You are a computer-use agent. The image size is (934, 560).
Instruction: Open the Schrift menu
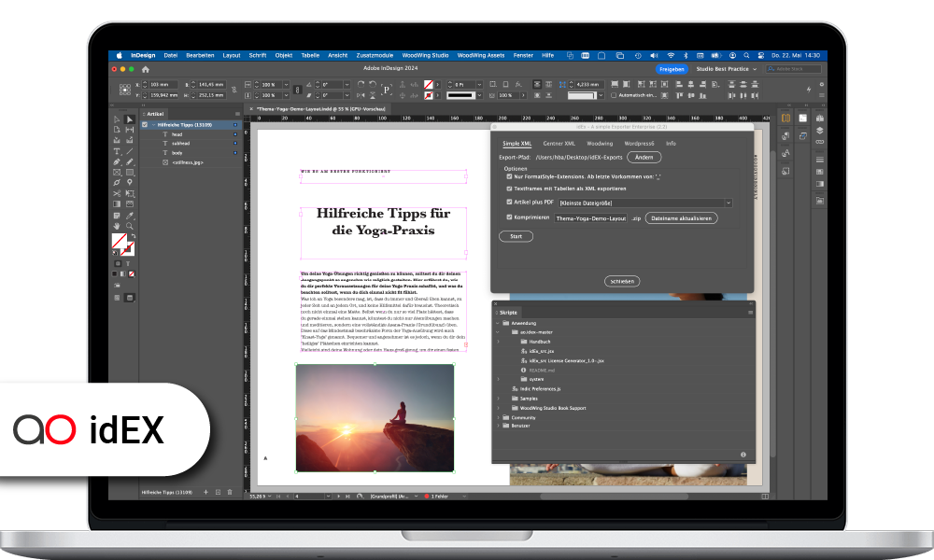258,55
